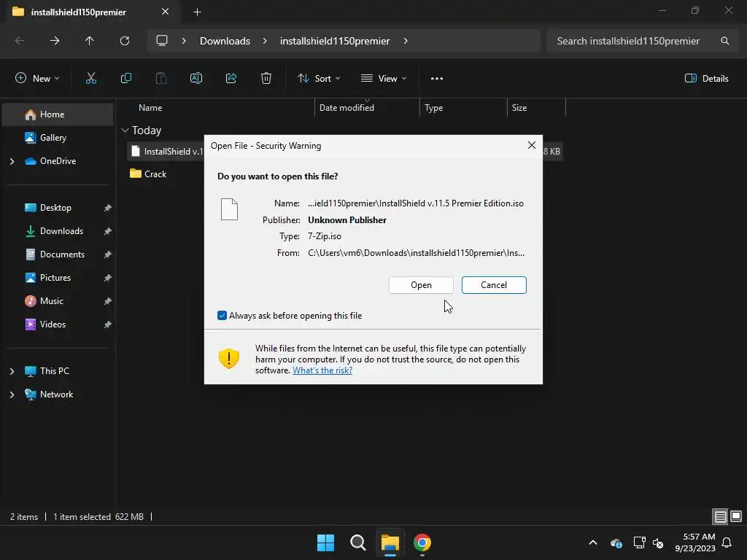Click File Explorer taskbar icon

pos(390,542)
